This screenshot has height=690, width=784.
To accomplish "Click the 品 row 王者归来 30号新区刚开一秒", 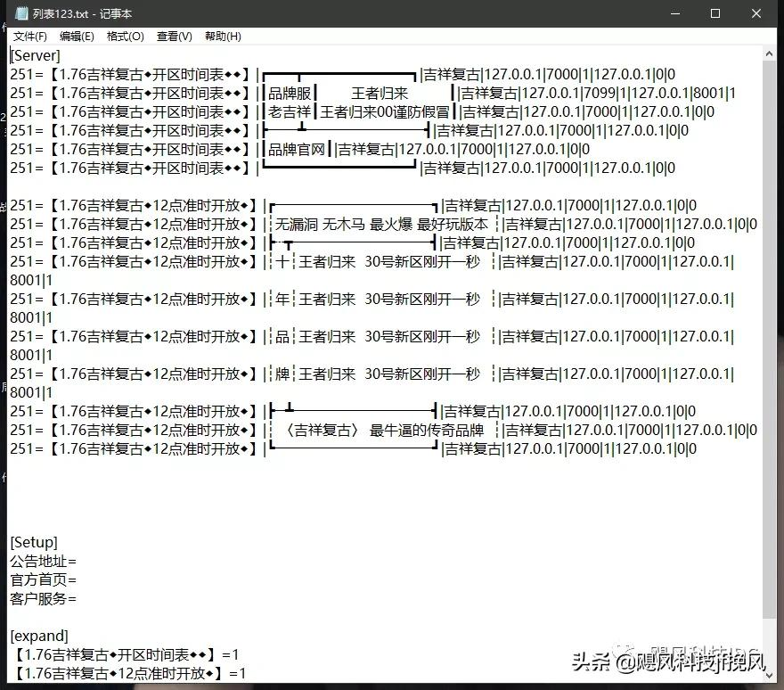I will tap(389, 337).
